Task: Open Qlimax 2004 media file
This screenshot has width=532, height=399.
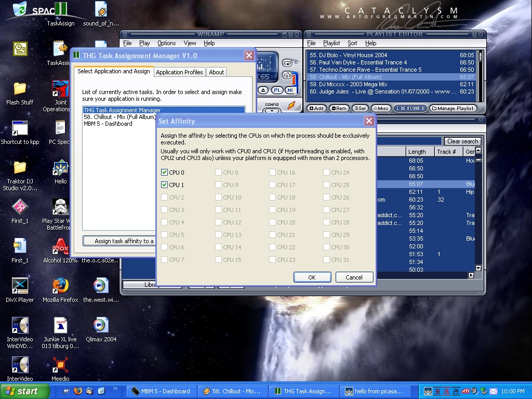Action: 101,330
